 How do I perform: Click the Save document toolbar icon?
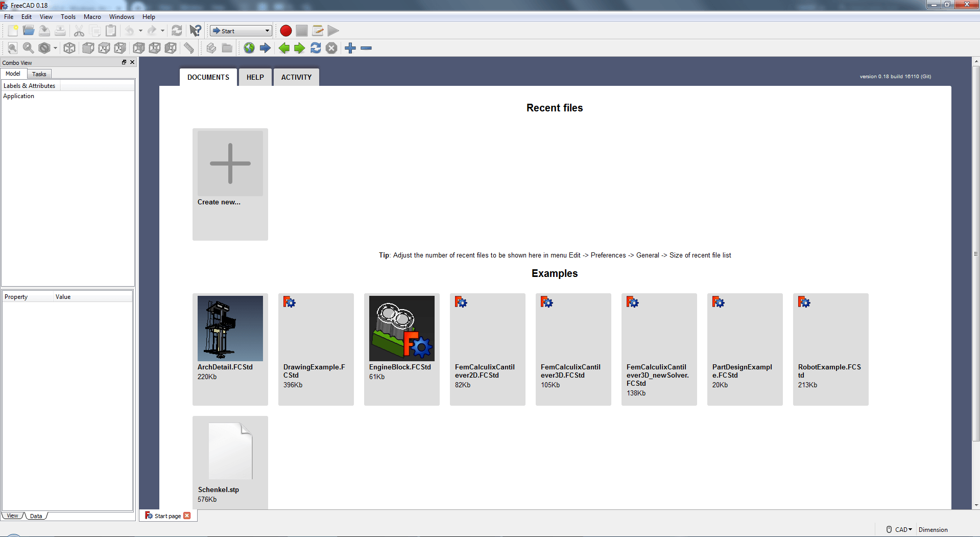coord(44,31)
